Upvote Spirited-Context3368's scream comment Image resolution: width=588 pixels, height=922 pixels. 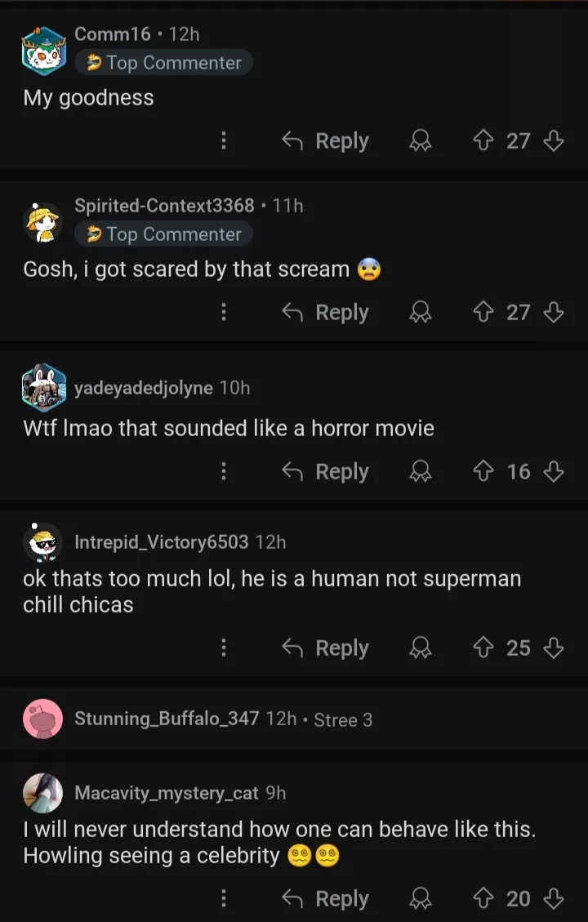[x=484, y=313]
